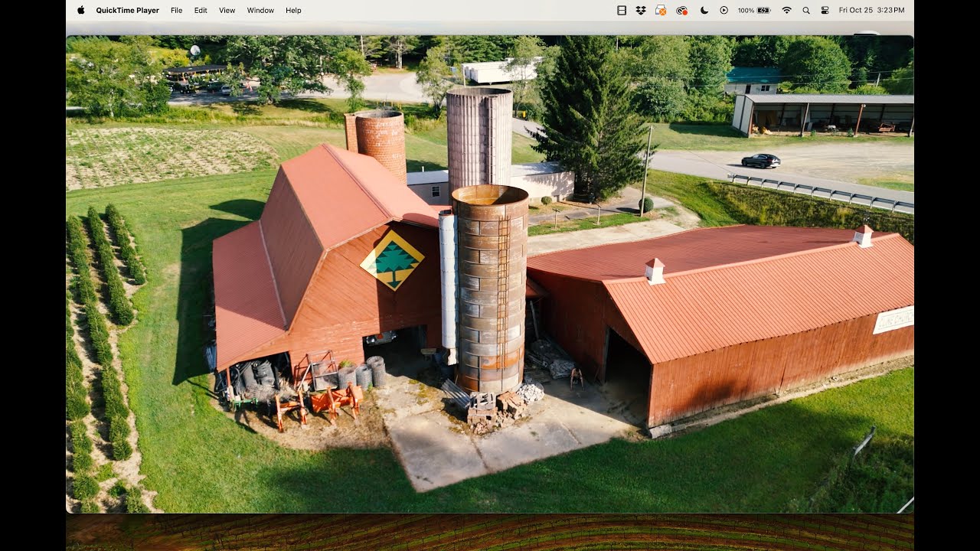
Task: Open the QuickTime Player app menu
Action: click(127, 10)
